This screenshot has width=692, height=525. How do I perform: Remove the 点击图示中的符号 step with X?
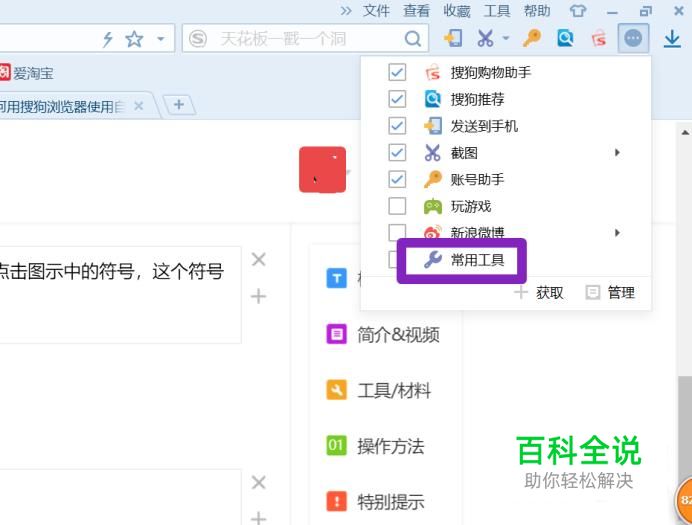pos(259,259)
